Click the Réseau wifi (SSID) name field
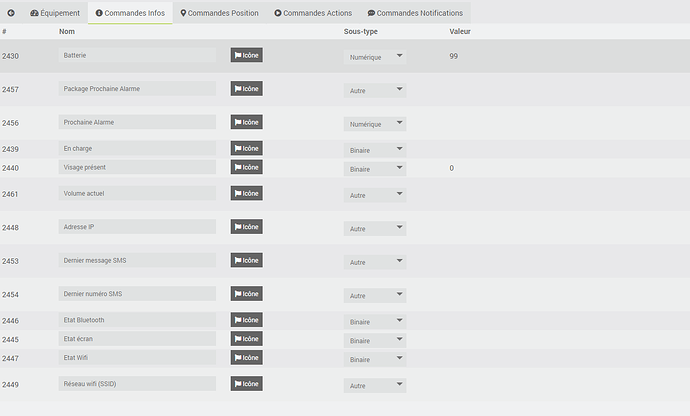Image resolution: width=690 pixels, height=416 pixels. [137, 383]
